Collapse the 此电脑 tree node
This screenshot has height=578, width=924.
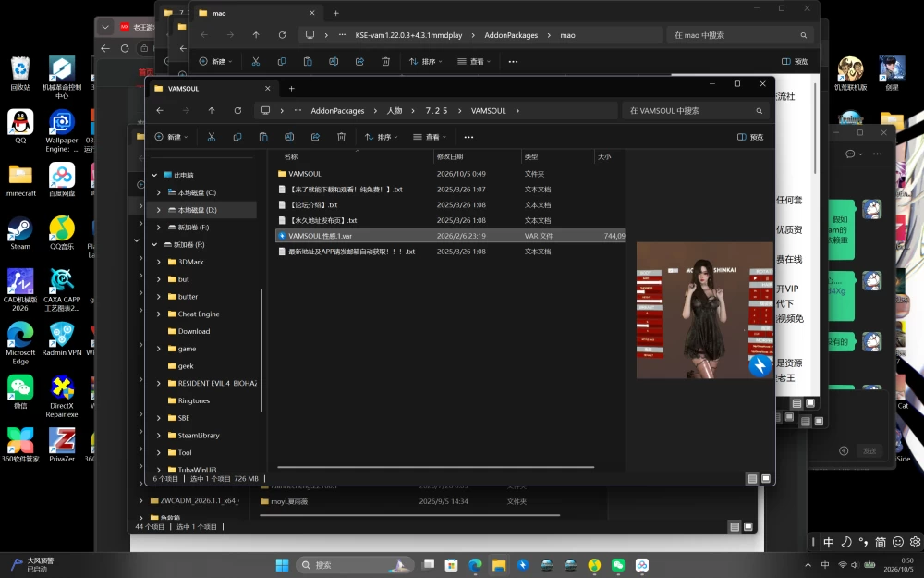point(154,175)
